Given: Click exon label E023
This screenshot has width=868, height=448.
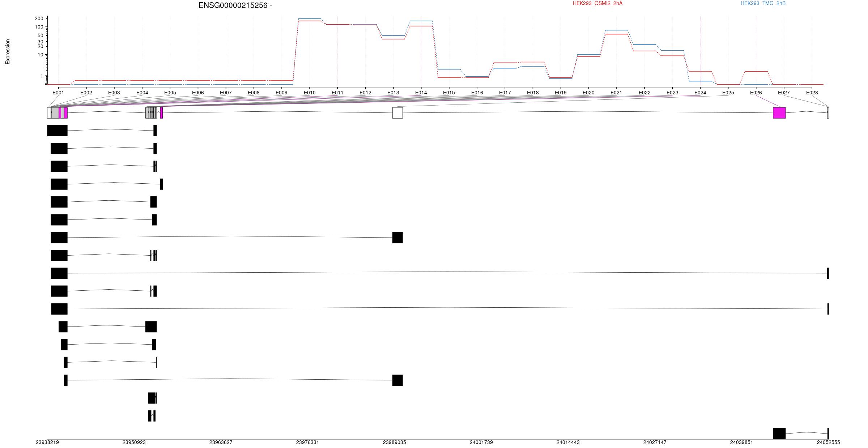Looking at the screenshot, I should (x=672, y=93).
